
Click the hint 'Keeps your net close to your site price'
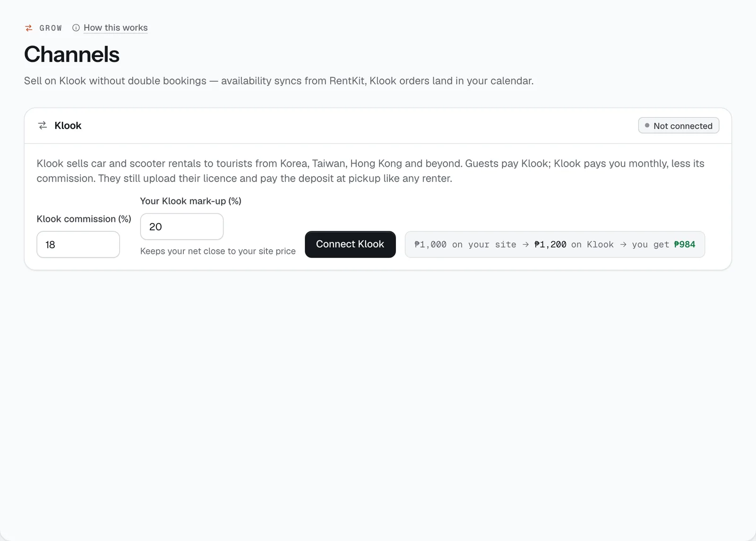pos(218,251)
